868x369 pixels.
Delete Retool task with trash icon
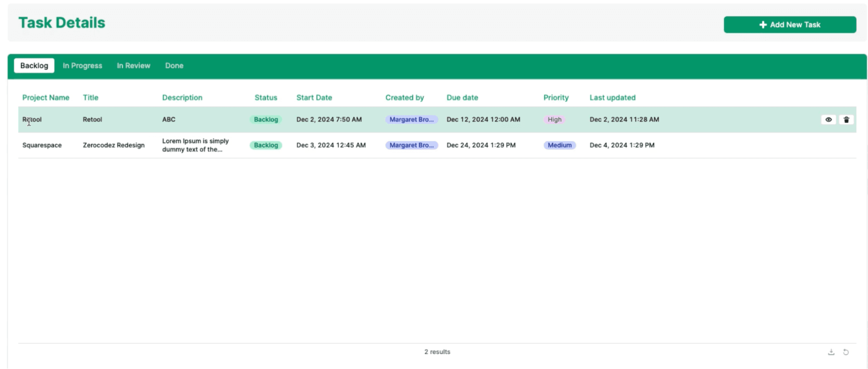point(846,120)
